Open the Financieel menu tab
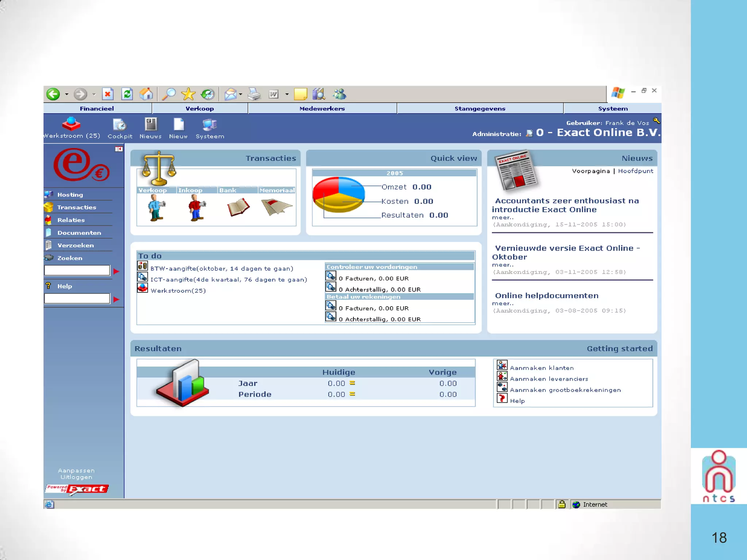Image resolution: width=747 pixels, height=560 pixels. (x=97, y=109)
